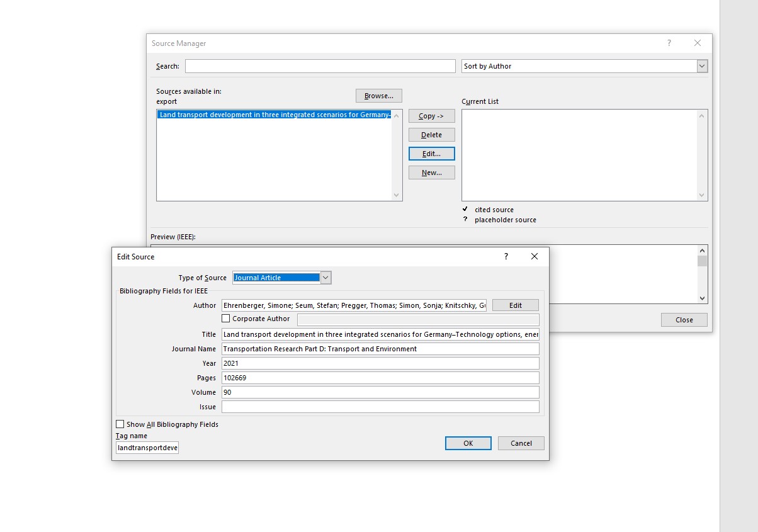Create a New source
Viewport: 758px width, 532px height.
[431, 173]
